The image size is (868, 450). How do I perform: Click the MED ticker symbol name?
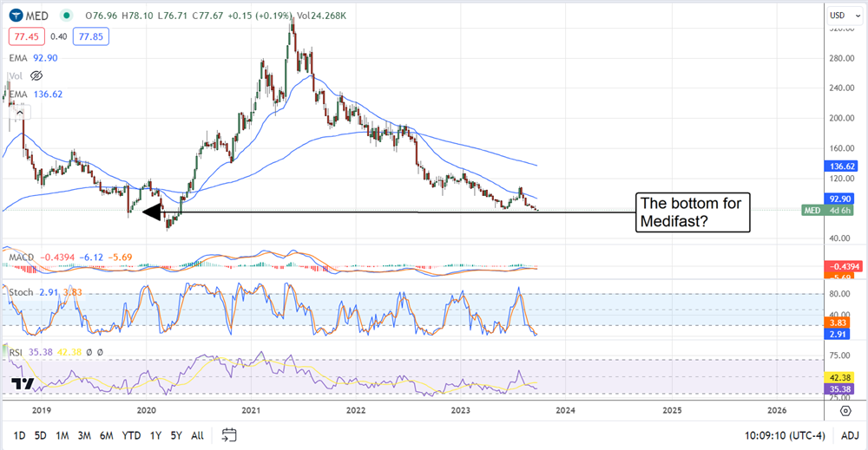click(x=37, y=16)
